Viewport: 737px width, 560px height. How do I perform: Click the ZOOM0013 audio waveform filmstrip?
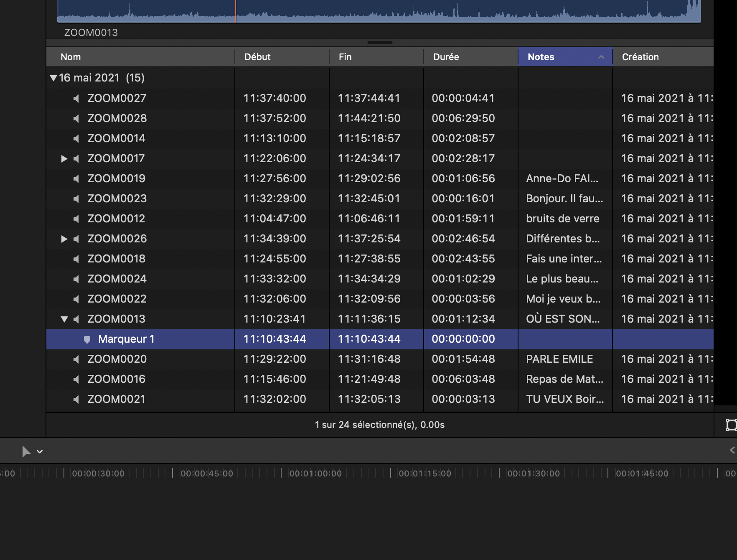[379, 11]
